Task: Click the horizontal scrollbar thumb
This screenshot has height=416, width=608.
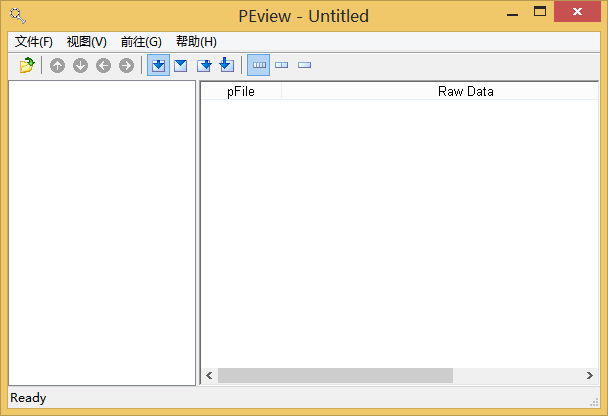Action: (x=335, y=375)
